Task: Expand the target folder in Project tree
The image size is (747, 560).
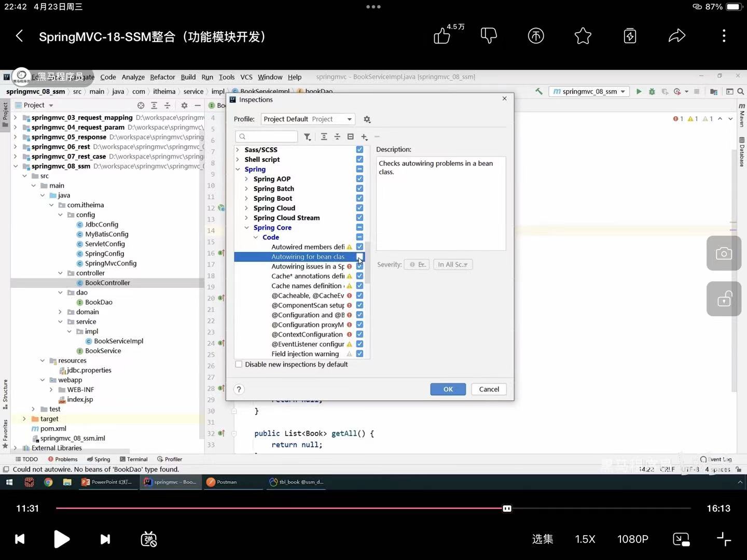Action: (x=24, y=418)
